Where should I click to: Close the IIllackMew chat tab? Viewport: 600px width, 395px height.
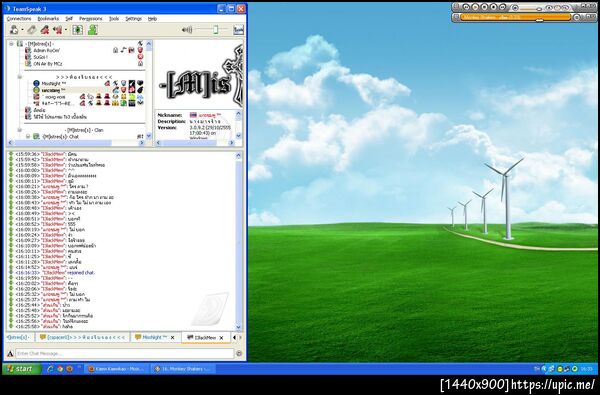coord(221,338)
